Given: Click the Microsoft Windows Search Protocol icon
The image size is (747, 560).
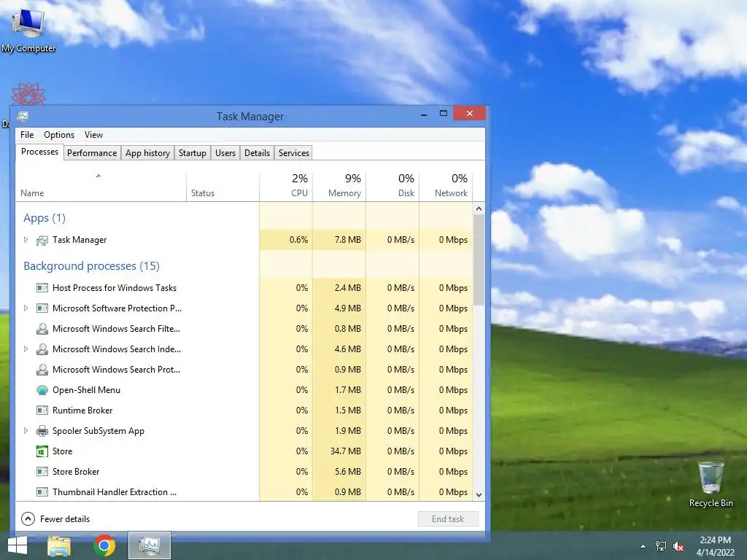Looking at the screenshot, I should click(x=42, y=370).
